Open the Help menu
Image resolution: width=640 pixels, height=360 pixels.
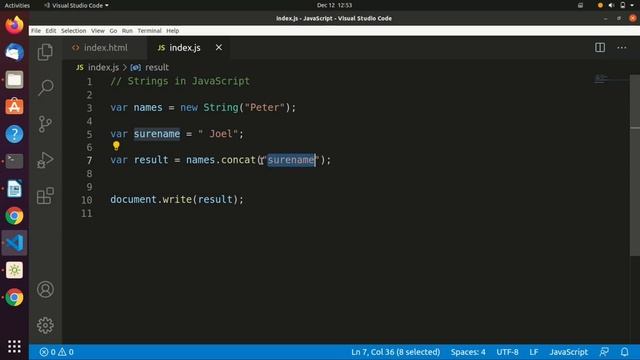(172, 31)
